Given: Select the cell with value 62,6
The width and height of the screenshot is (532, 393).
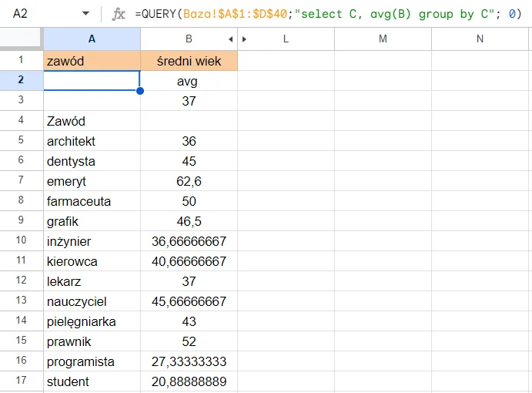Looking at the screenshot, I should tap(189, 181).
